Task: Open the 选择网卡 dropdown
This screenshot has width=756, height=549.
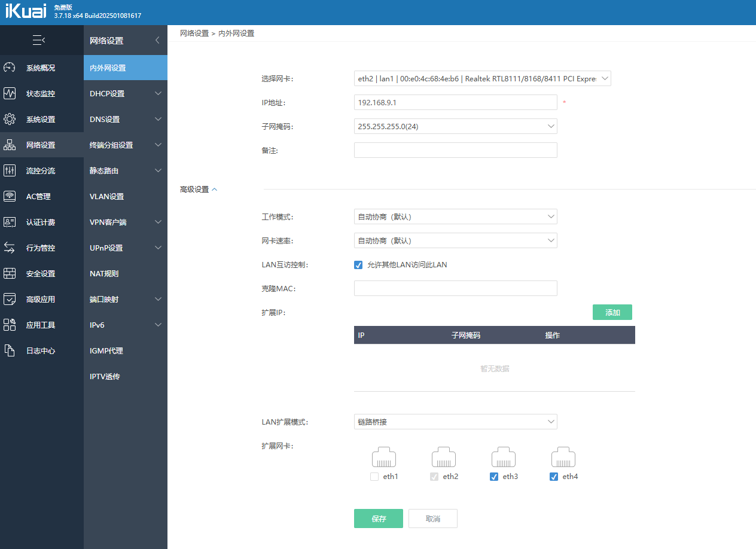Action: tap(483, 78)
